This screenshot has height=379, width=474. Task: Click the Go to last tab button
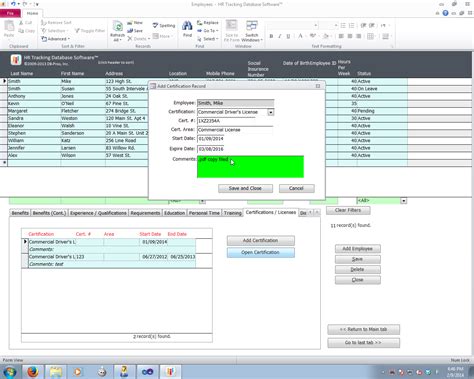[x=363, y=343]
